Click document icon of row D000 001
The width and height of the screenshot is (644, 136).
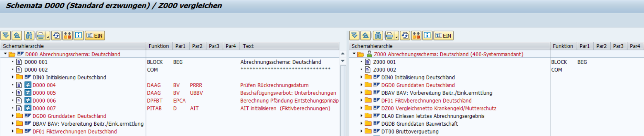point(19,62)
